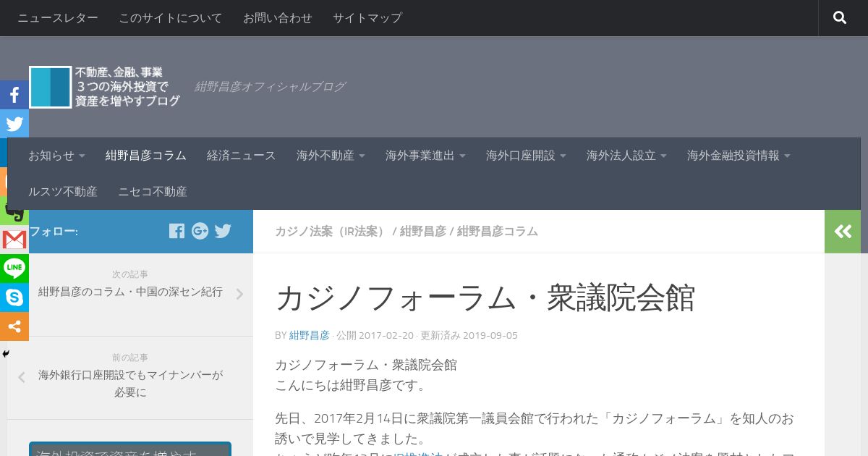The width and height of the screenshot is (868, 456).
Task: Share via Skype side button
Action: [x=14, y=297]
